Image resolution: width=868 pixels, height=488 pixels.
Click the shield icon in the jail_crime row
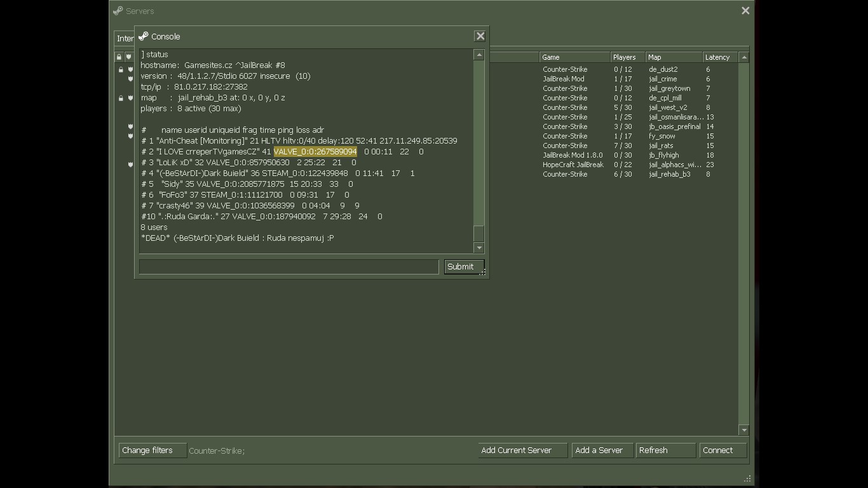(x=130, y=79)
